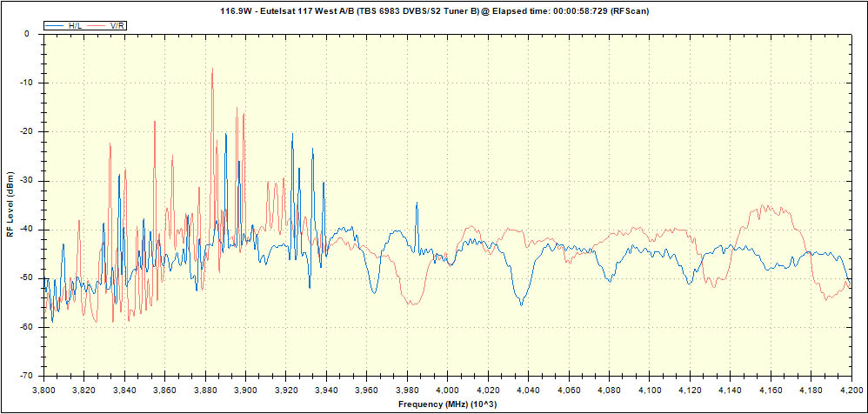
Task: Click the H/L legend entry
Action: coord(63,25)
